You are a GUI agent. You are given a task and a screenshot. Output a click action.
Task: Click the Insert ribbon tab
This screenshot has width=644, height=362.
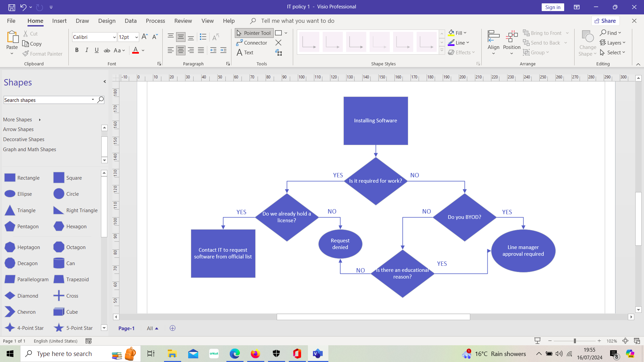point(59,21)
